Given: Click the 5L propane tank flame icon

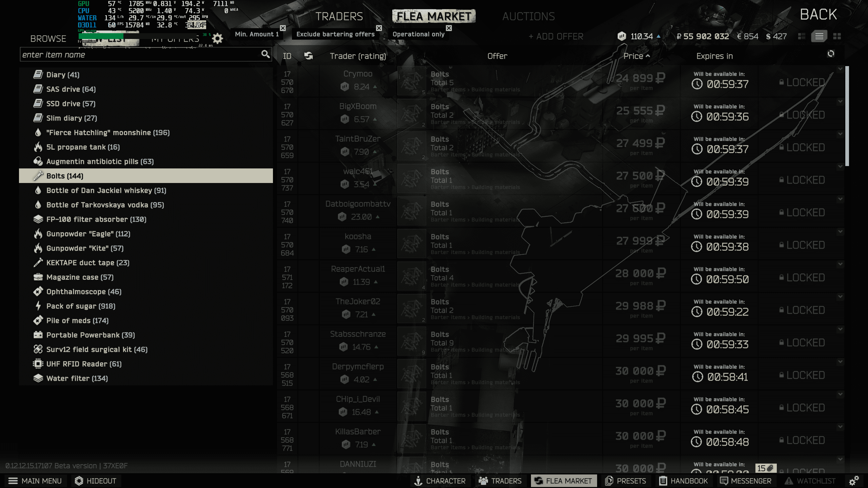Looking at the screenshot, I should (38, 147).
